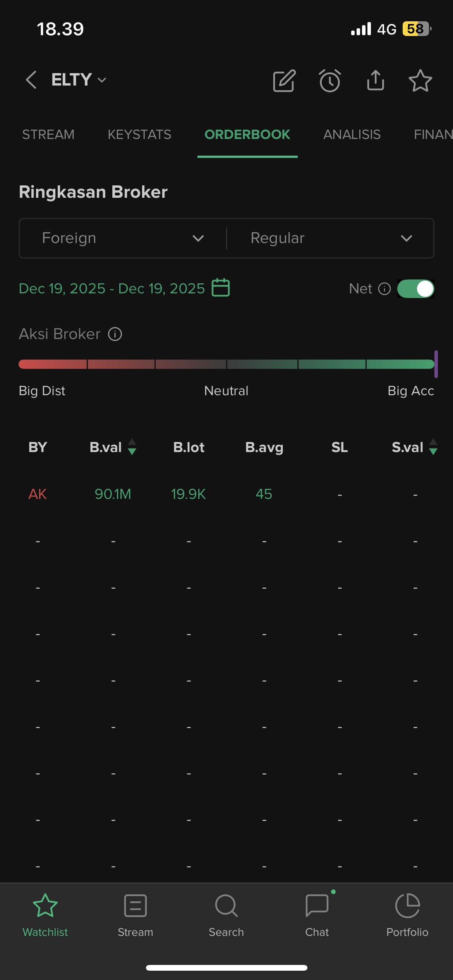
Task: Open the edit note icon
Action: click(x=284, y=81)
